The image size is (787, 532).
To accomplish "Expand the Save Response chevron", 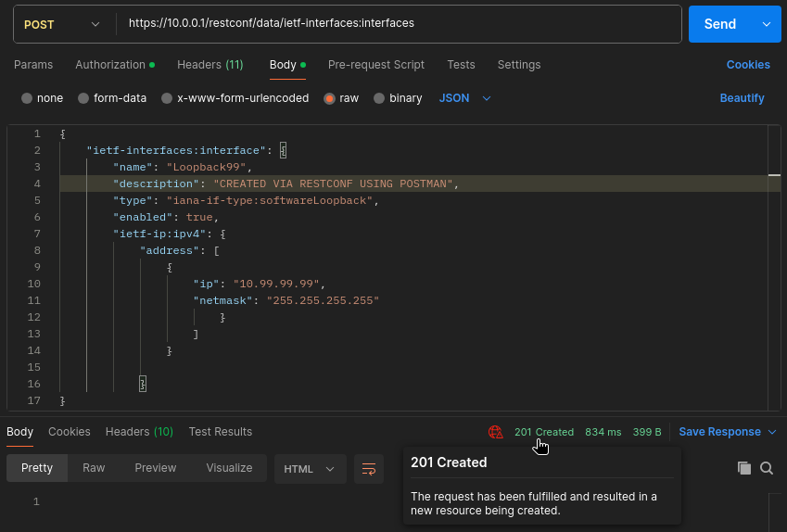I will click(x=772, y=432).
